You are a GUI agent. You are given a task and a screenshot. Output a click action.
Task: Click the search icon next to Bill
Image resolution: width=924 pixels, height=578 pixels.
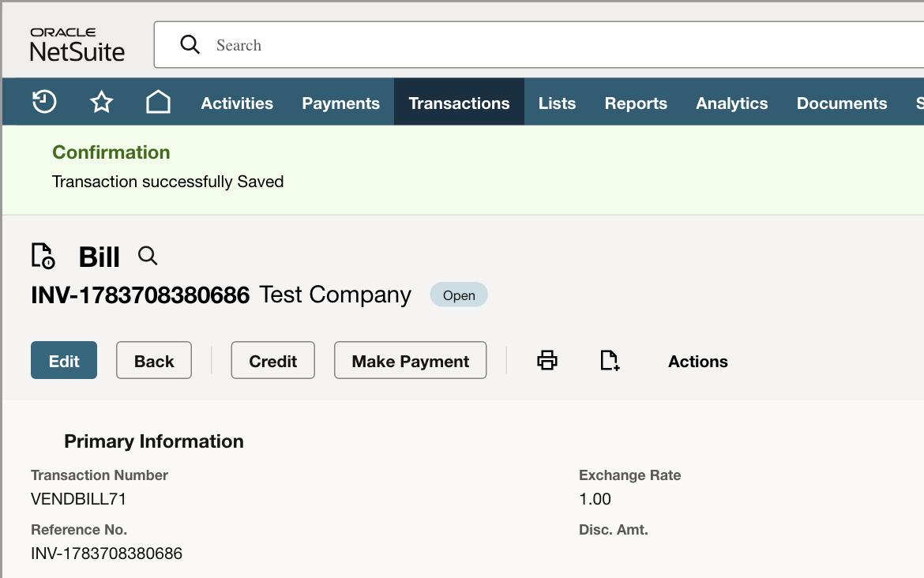pos(148,256)
